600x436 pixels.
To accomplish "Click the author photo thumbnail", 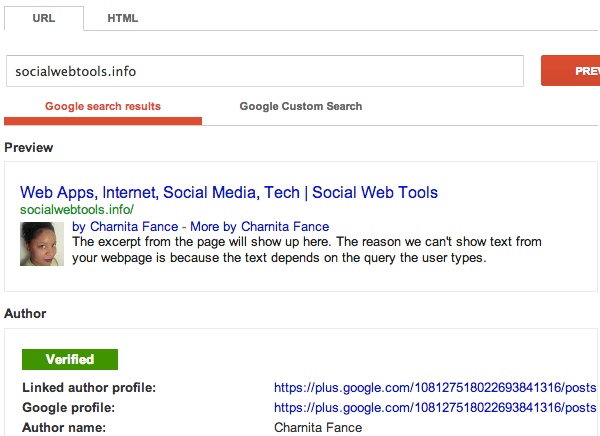I will point(42,243).
